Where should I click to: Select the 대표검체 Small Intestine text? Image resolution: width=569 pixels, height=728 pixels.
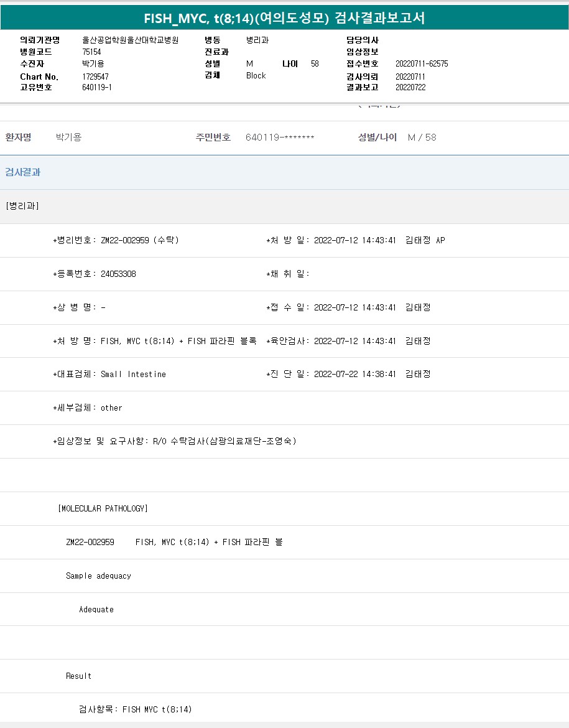(133, 374)
